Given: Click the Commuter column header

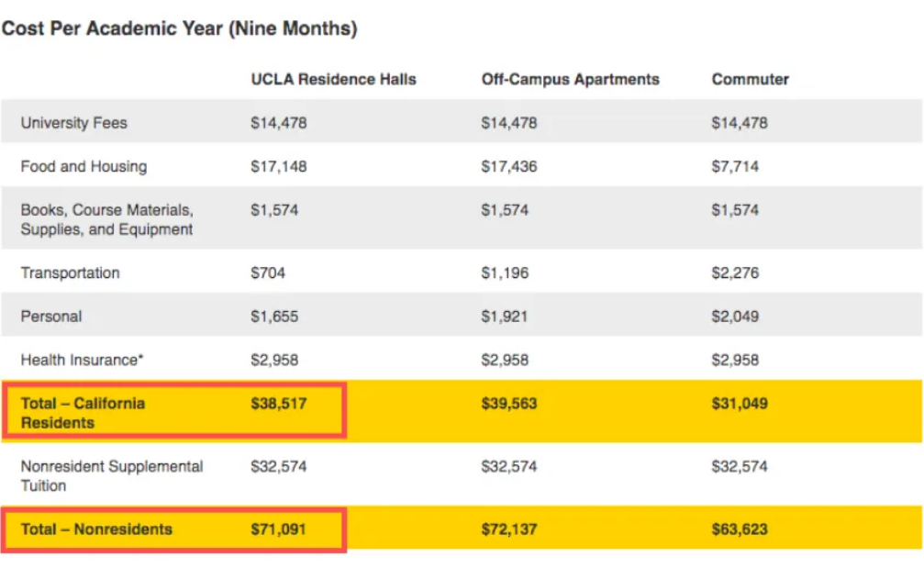Looking at the screenshot, I should click(750, 80).
